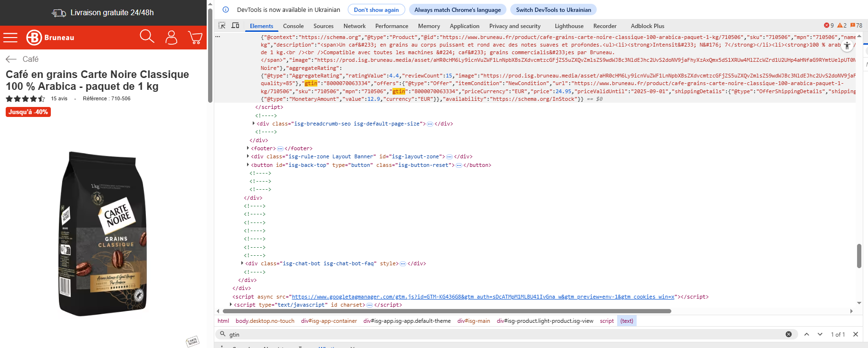Expand the text/javascript script node

(x=231, y=305)
